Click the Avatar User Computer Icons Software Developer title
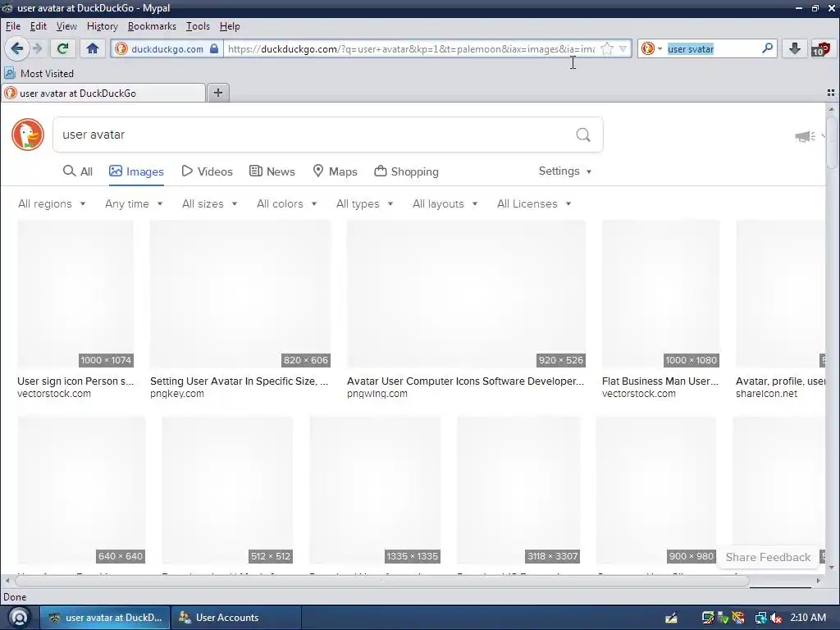 466,381
